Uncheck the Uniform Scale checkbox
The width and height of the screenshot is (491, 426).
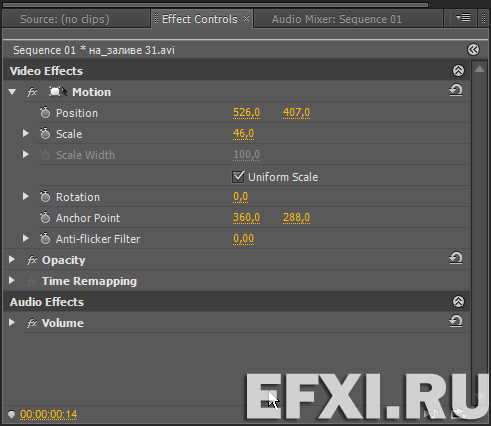coord(238,177)
